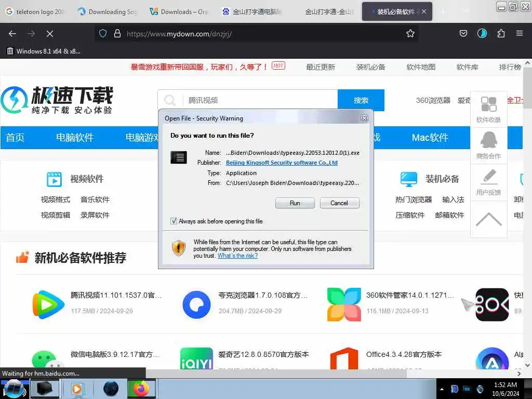Show hidden system tray icons arrow
This screenshot has width=532, height=399.
(x=442, y=389)
